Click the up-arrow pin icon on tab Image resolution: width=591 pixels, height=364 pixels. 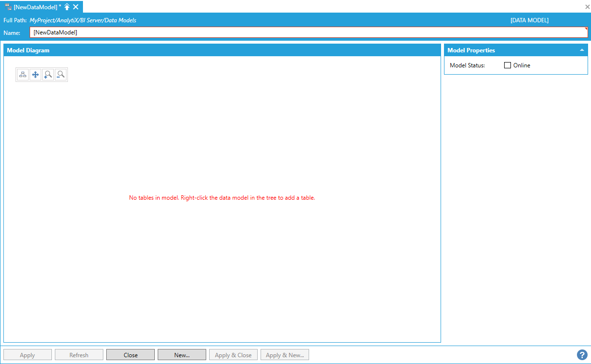[x=67, y=7]
